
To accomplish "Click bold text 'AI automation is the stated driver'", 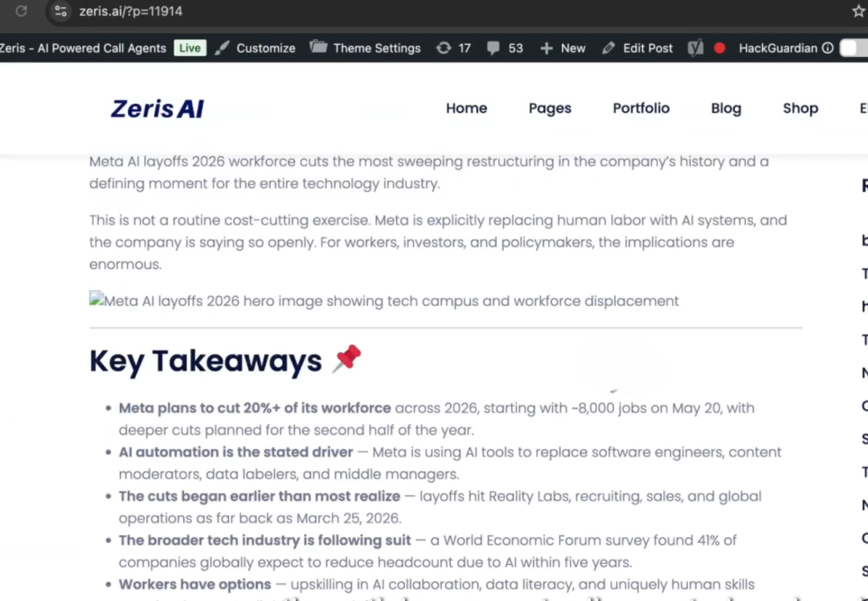I will click(235, 452).
